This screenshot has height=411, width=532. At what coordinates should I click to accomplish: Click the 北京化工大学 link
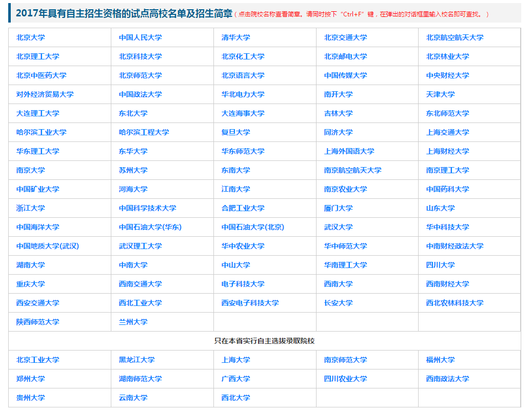(x=243, y=56)
